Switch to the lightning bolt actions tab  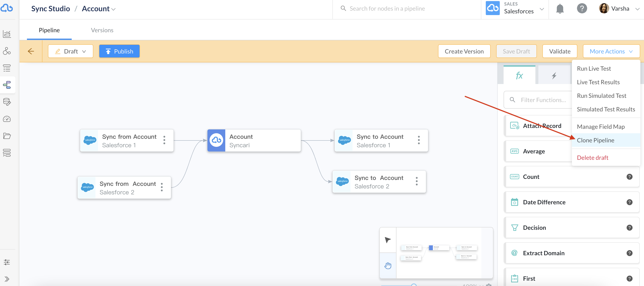554,75
